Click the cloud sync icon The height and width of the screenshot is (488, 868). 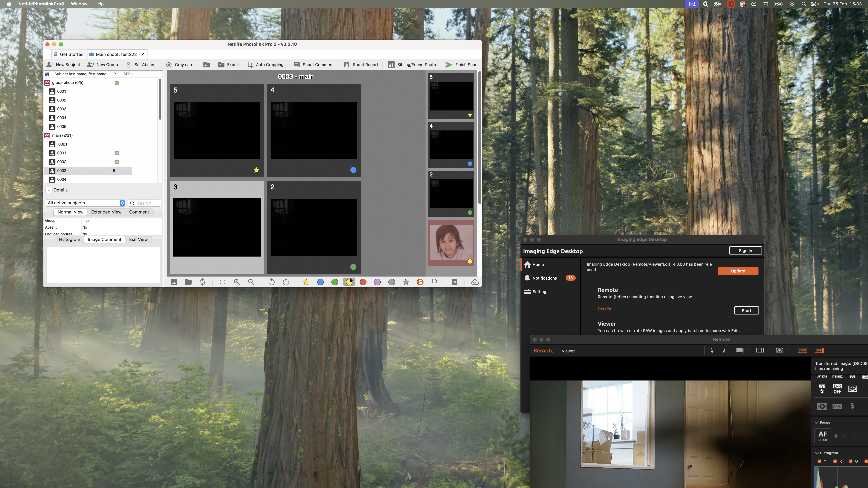click(x=475, y=282)
